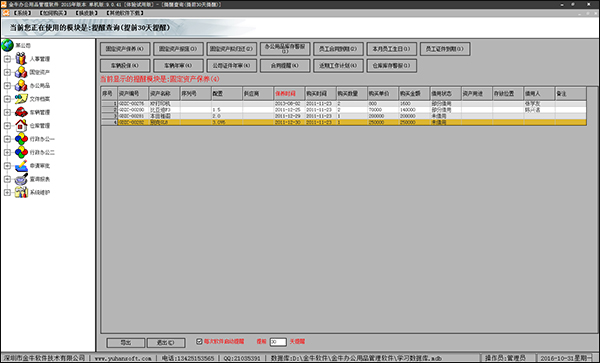Click the 固定资产报废(0) reminder button
This screenshot has height=363, width=600.
(x=178, y=49)
